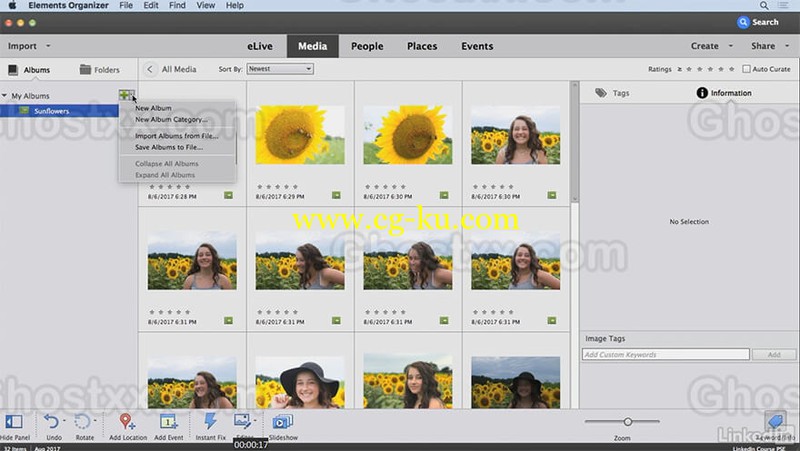Open the Apple menu
Image resolution: width=800 pixels, height=451 pixels.
tap(12, 5)
